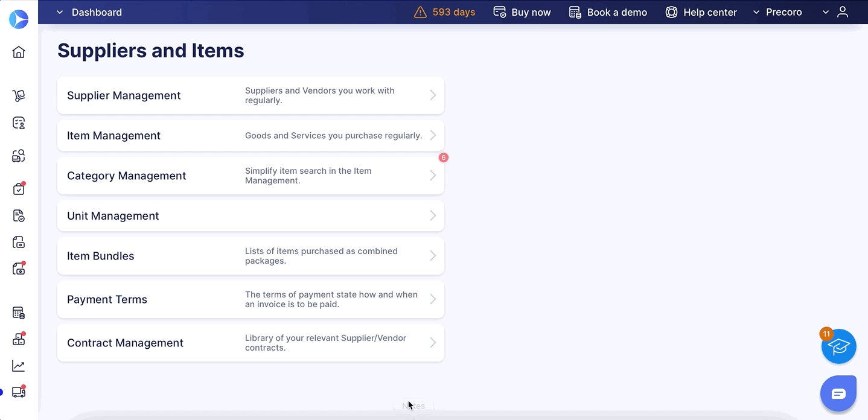Screen dimensions: 868x420
Task: Select the delivery truck sidebar icon
Action: tap(19, 392)
